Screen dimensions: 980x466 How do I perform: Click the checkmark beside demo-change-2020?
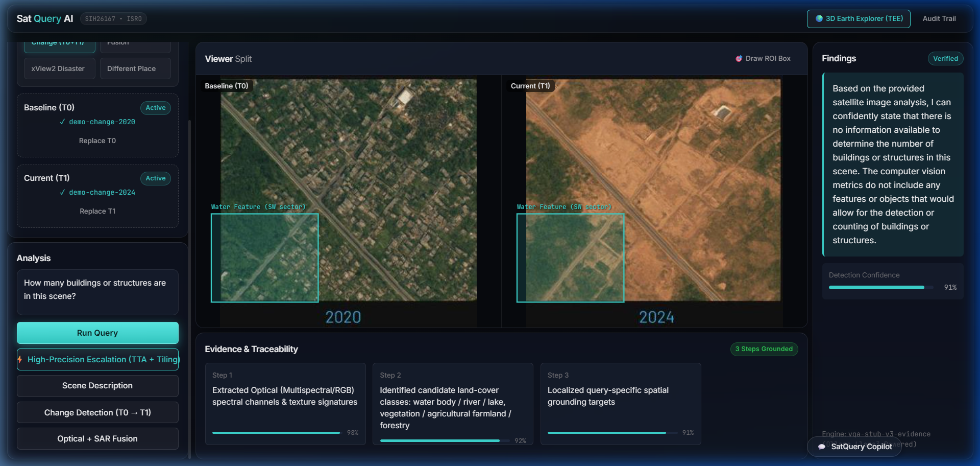pyautogui.click(x=62, y=122)
